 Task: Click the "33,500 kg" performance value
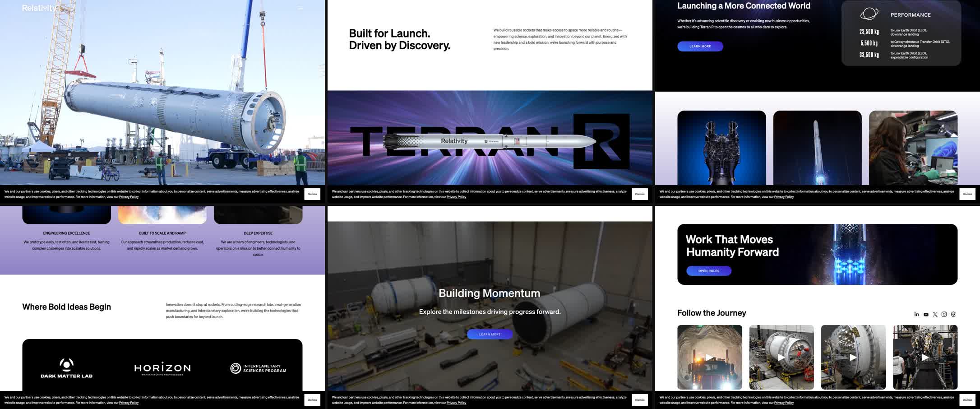869,55
